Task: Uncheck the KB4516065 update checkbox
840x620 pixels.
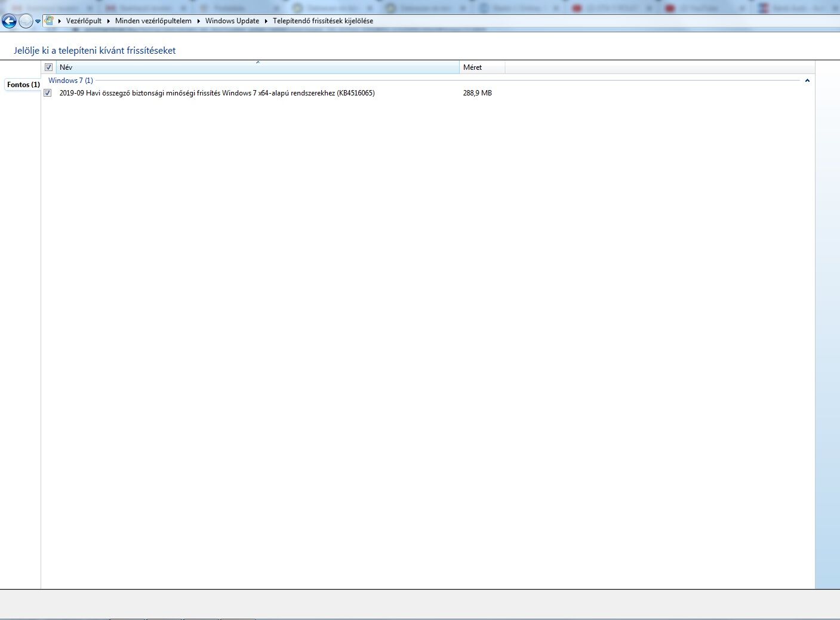Action: (48, 93)
